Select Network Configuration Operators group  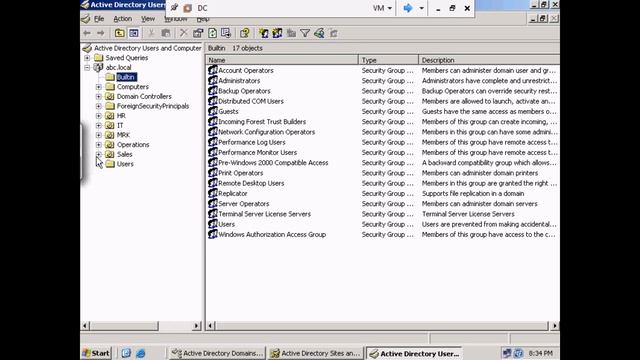[267, 132]
